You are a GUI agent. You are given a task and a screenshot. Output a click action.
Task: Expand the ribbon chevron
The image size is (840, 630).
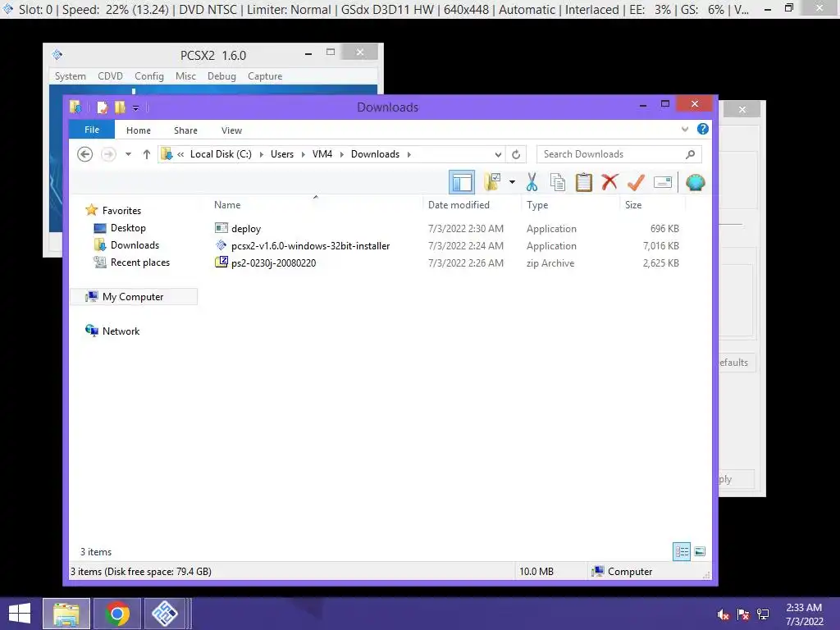[685, 129]
